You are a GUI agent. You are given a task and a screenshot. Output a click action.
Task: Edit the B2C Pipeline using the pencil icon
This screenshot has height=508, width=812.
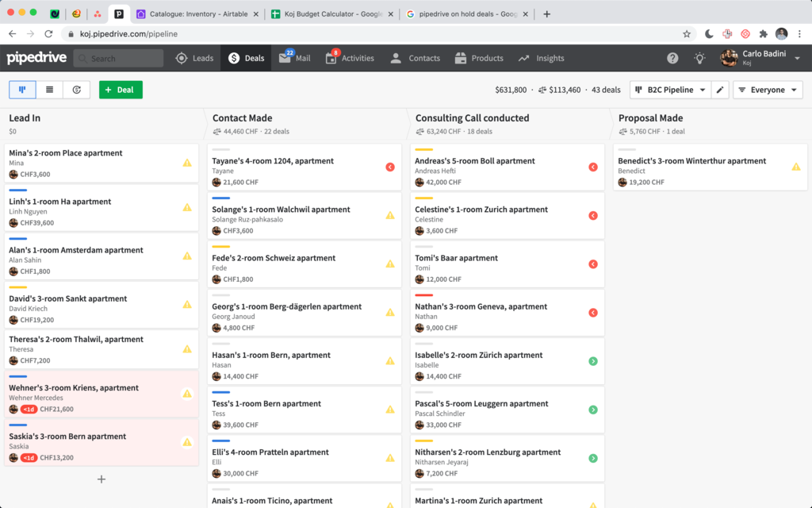(720, 90)
